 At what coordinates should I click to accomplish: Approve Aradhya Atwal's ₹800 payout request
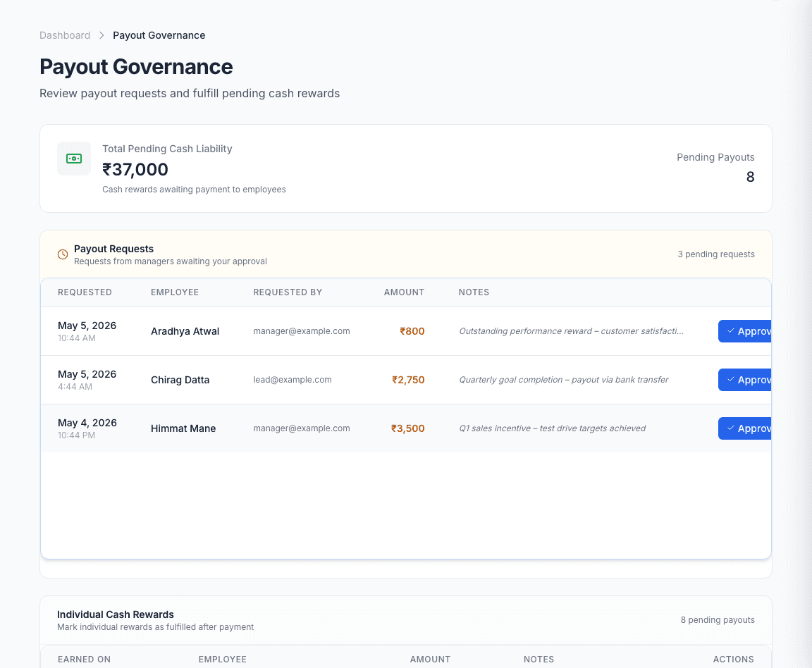744,331
